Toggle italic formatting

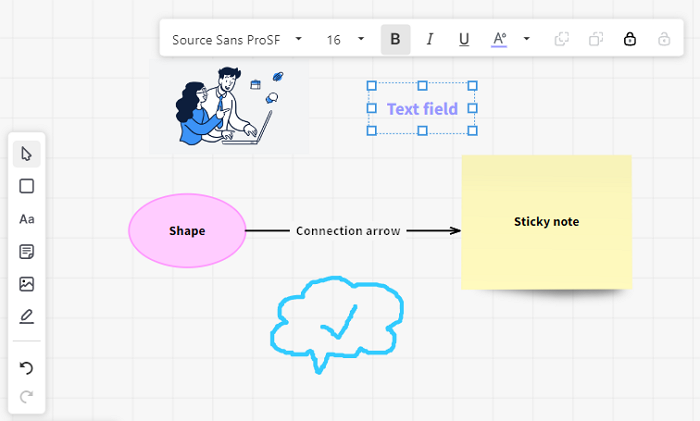pyautogui.click(x=429, y=39)
